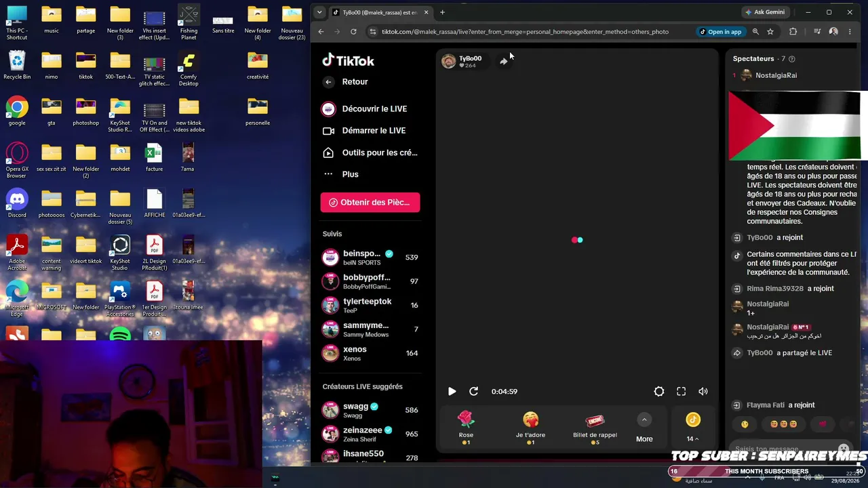Open Chrome media controls icon
The width and height of the screenshot is (868, 488).
point(817,31)
